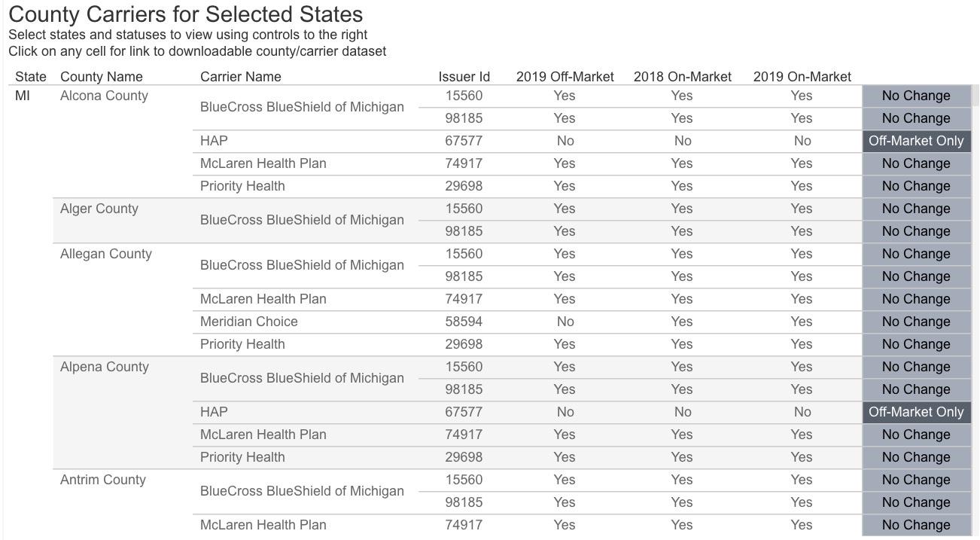The width and height of the screenshot is (980, 540).
Task: Click the Carrier Name column header
Action: point(240,77)
